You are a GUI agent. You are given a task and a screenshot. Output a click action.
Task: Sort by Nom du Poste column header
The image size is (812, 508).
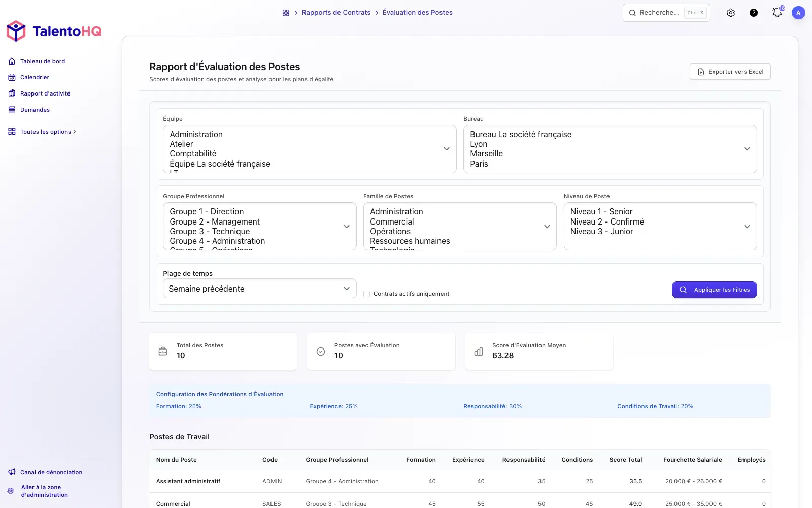[x=176, y=460]
